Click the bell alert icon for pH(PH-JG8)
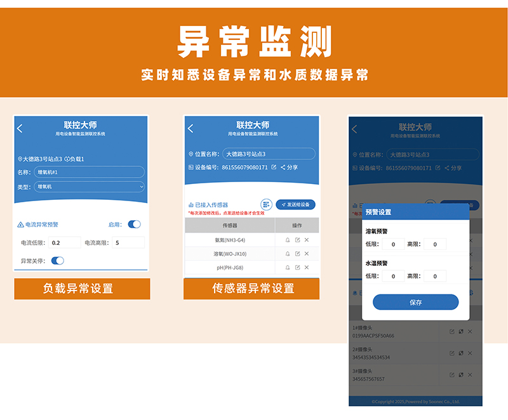508x420 pixels. coord(288,268)
